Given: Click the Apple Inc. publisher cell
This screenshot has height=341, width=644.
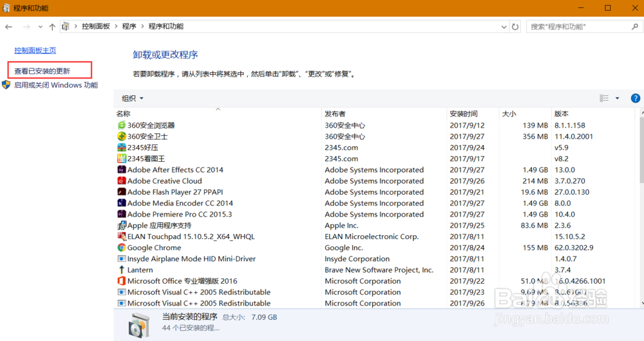Looking at the screenshot, I should point(342,226).
